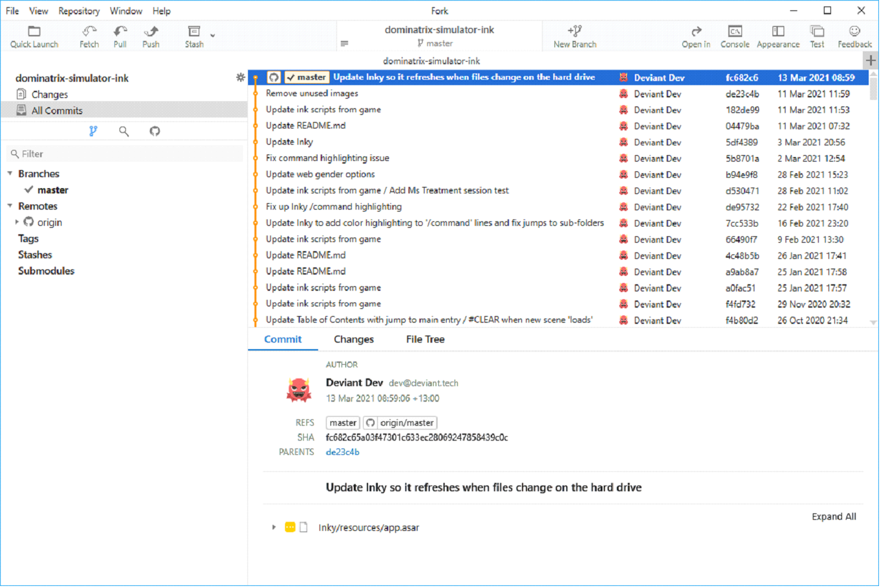Click origin/master ref label
Image resolution: width=881 pixels, height=588 pixels.
point(400,423)
